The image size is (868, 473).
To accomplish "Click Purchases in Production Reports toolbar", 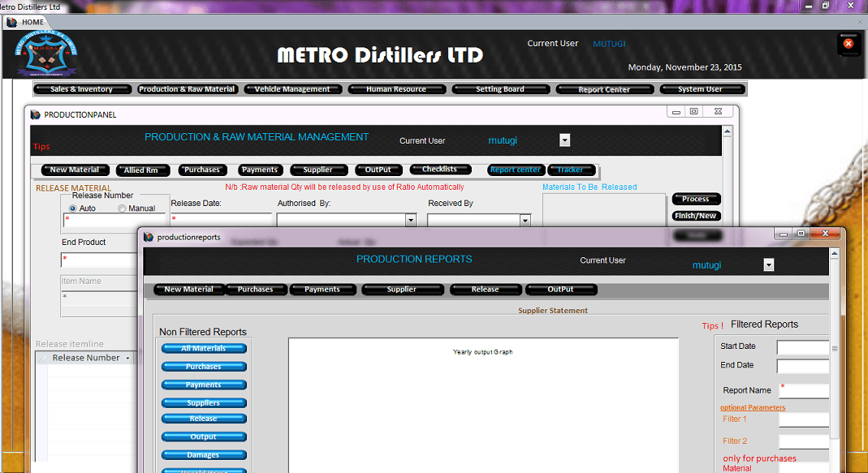I will point(256,290).
